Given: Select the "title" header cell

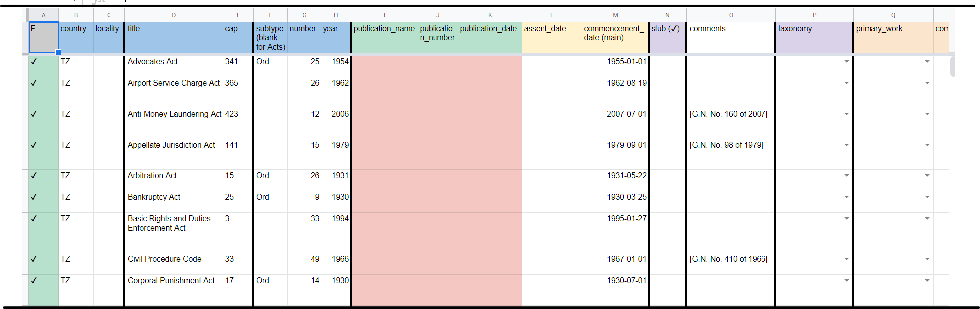Looking at the screenshot, I should click(x=174, y=38).
